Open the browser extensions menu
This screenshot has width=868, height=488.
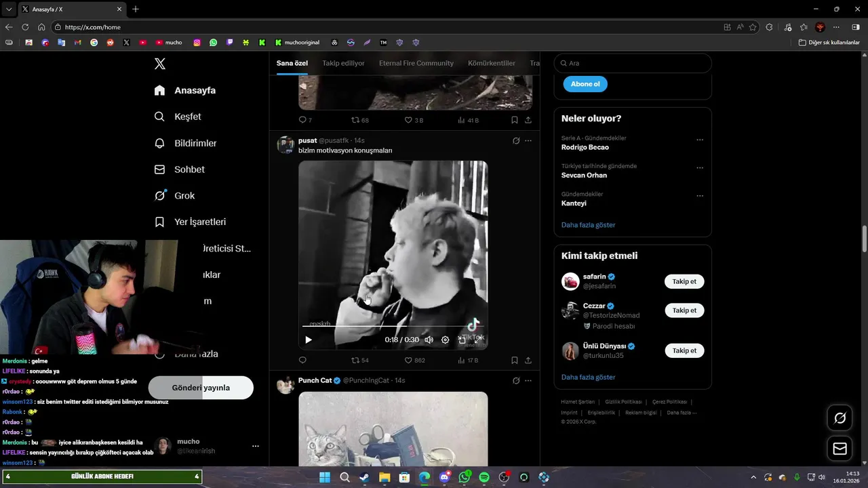[x=769, y=27]
